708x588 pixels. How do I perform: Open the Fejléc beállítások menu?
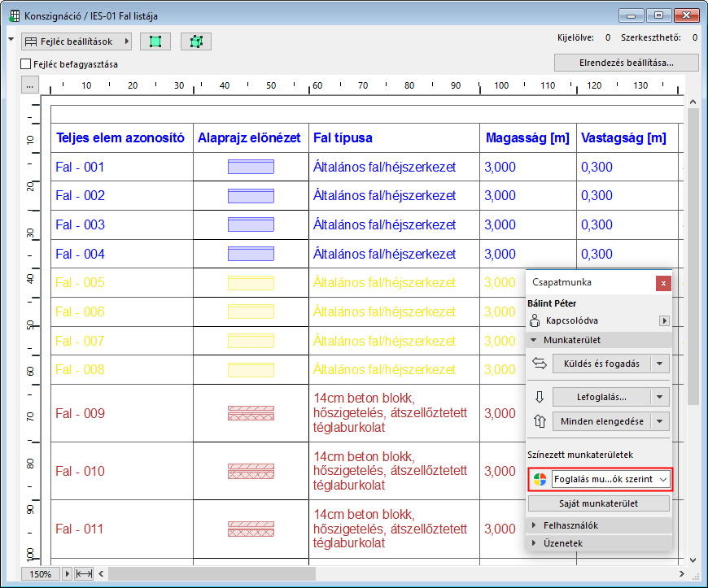(x=76, y=41)
